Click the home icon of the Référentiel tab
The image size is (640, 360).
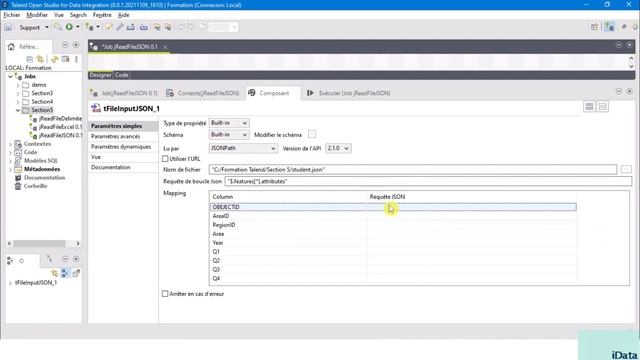[11, 47]
